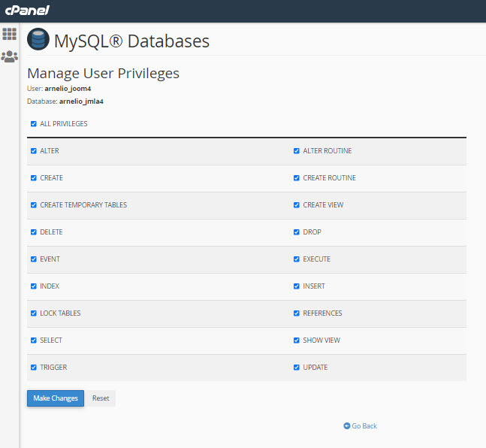Screen dimensions: 486x448
Task: Disable the UPDATE privilege checkbox
Action: click(x=297, y=368)
